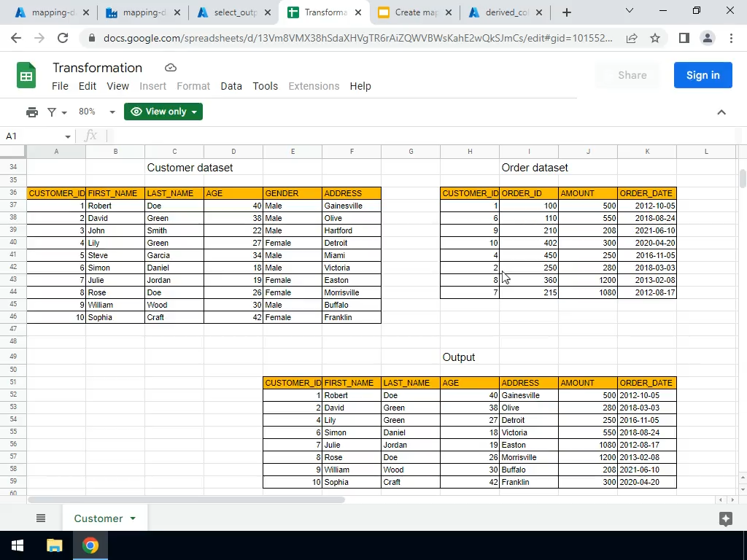The height and width of the screenshot is (560, 747).
Task: Open the Windows Start menu
Action: click(x=18, y=545)
